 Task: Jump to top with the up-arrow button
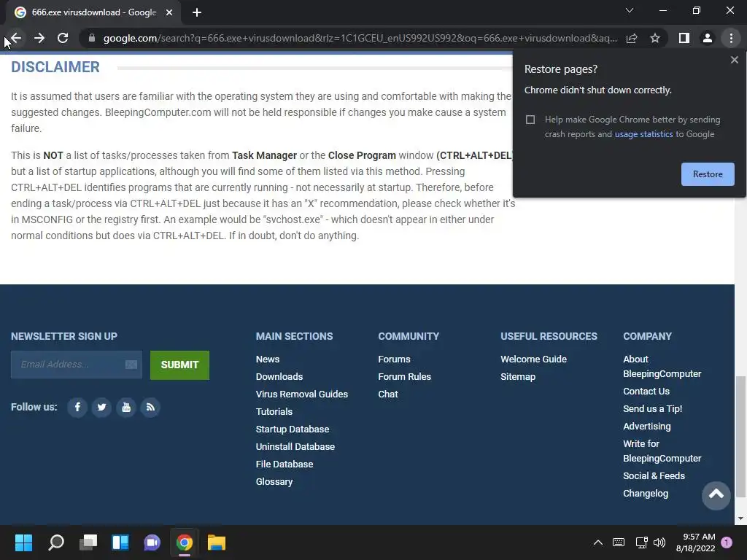tap(716, 495)
